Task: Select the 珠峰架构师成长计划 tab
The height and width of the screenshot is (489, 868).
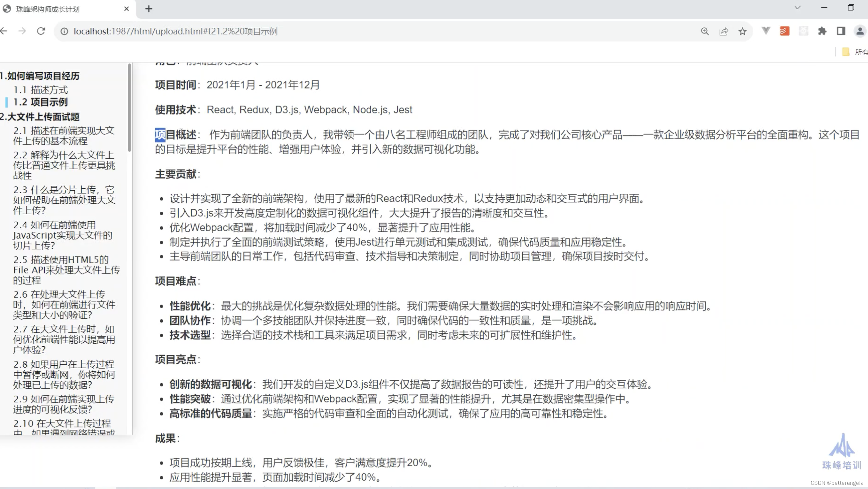Action: [67, 9]
